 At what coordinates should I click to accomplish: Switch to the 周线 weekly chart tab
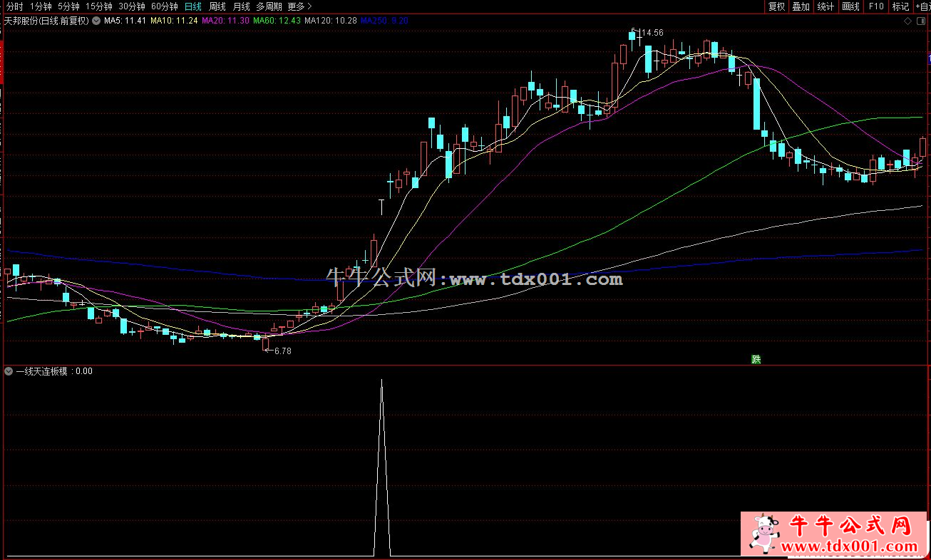(217, 6)
